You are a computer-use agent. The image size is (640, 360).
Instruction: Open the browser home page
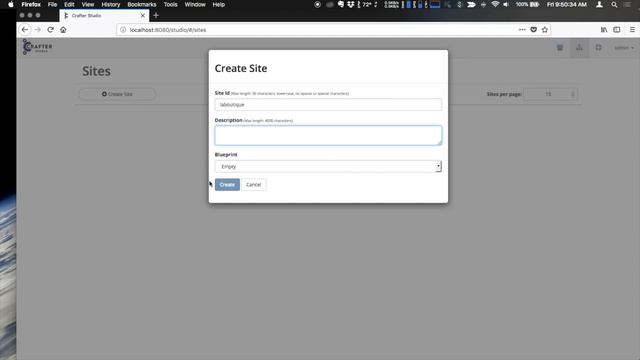[63, 30]
